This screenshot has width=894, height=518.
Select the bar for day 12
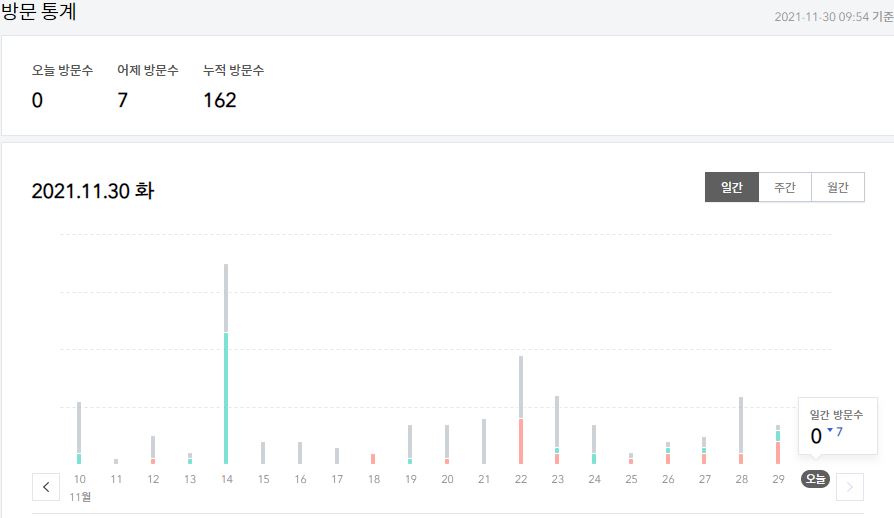[x=153, y=450]
